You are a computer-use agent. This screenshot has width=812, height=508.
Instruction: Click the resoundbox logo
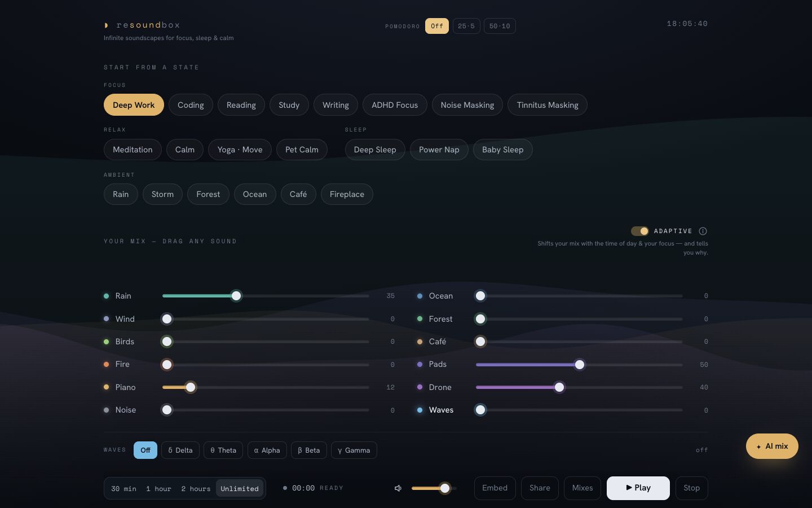click(142, 25)
